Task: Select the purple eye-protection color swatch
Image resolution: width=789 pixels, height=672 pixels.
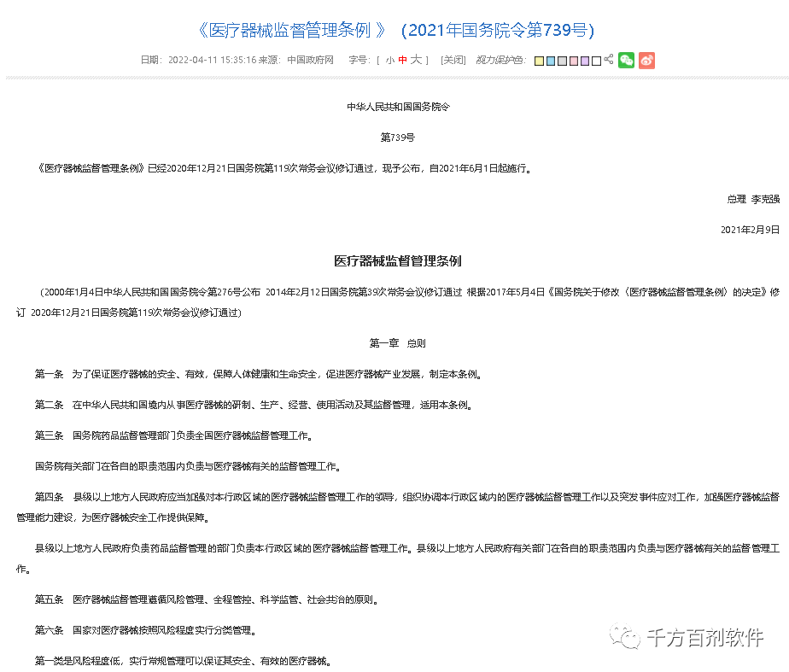Action: click(x=583, y=60)
